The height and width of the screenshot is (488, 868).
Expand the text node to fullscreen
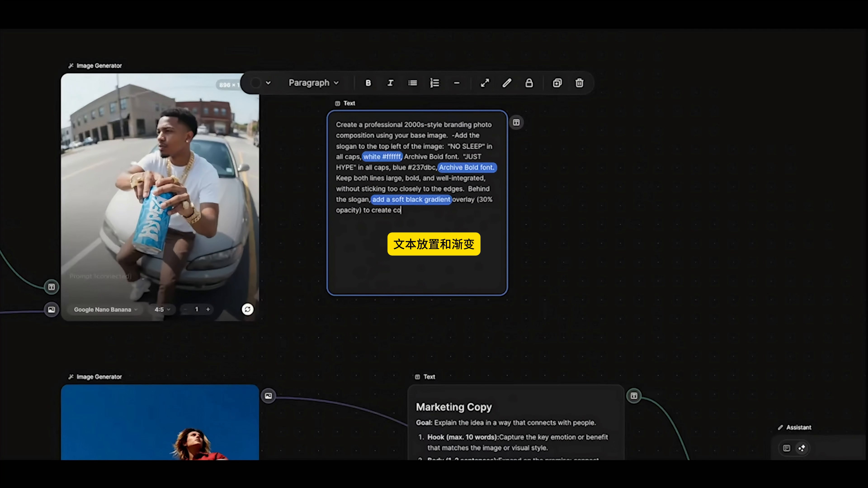[485, 83]
